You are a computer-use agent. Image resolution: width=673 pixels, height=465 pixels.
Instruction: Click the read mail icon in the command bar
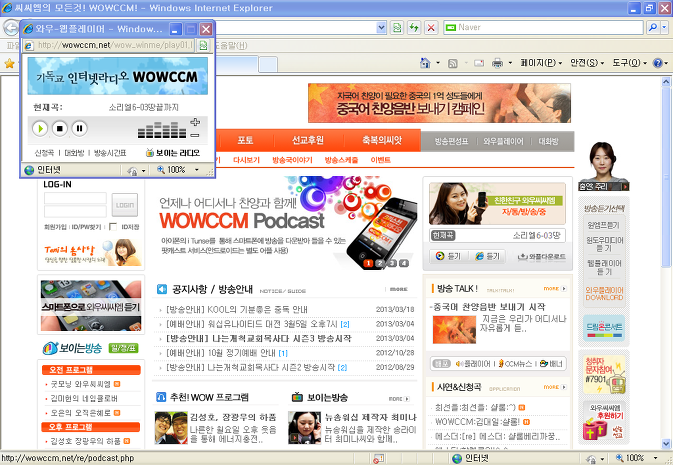click(479, 63)
